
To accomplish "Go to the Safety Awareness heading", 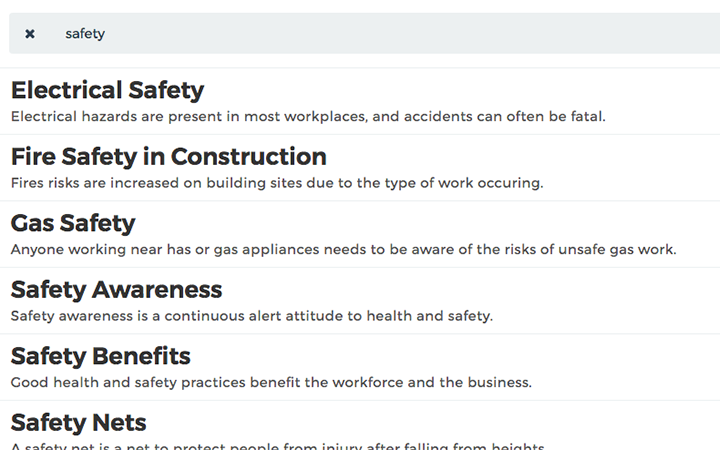I will tap(116, 290).
